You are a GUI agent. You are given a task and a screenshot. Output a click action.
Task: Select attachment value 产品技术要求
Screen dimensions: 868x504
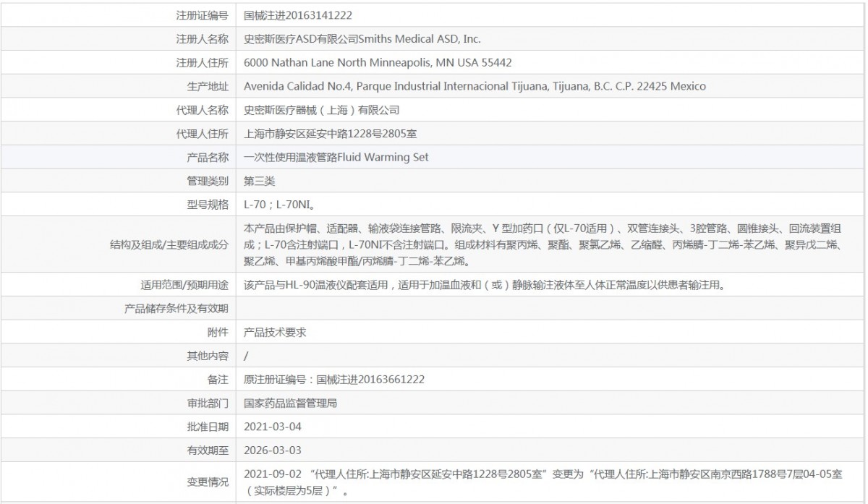(x=276, y=332)
